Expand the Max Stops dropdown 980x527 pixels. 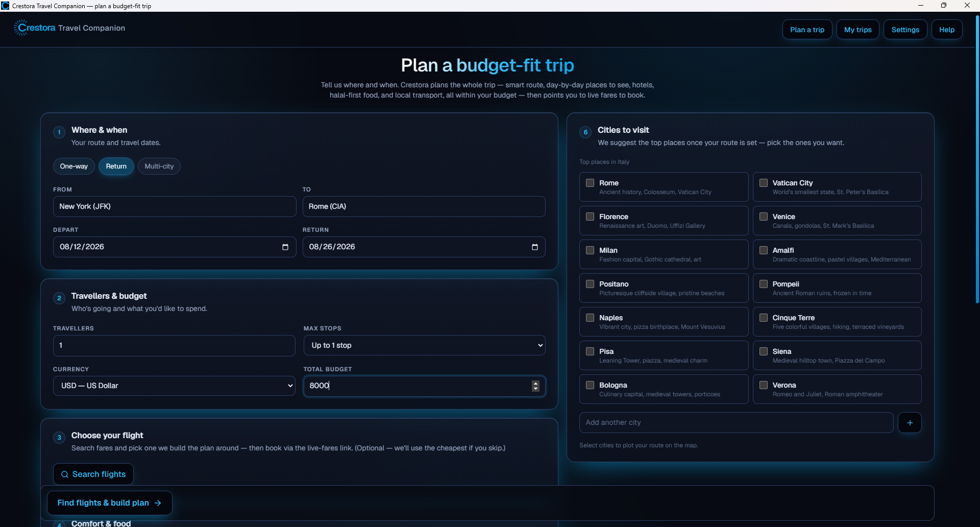[x=424, y=345]
